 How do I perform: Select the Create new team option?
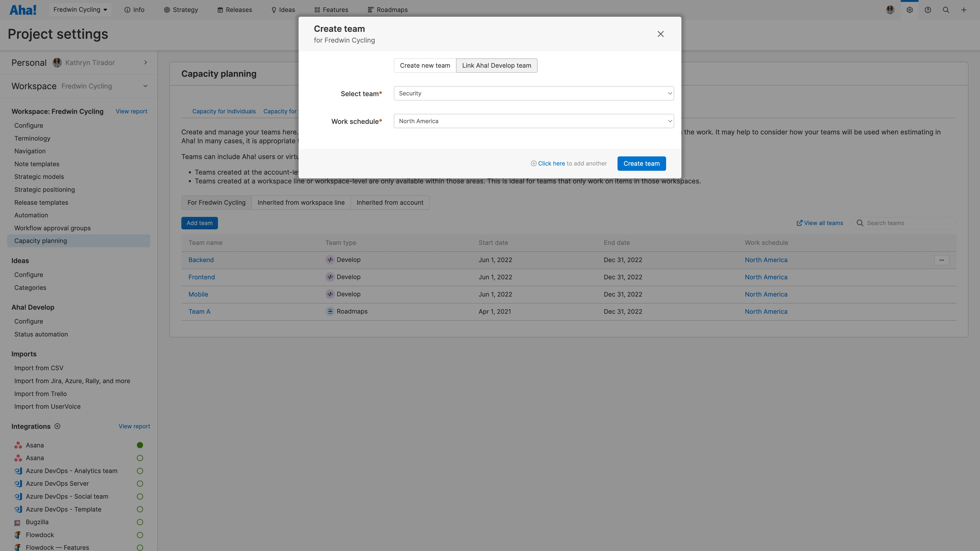[425, 65]
